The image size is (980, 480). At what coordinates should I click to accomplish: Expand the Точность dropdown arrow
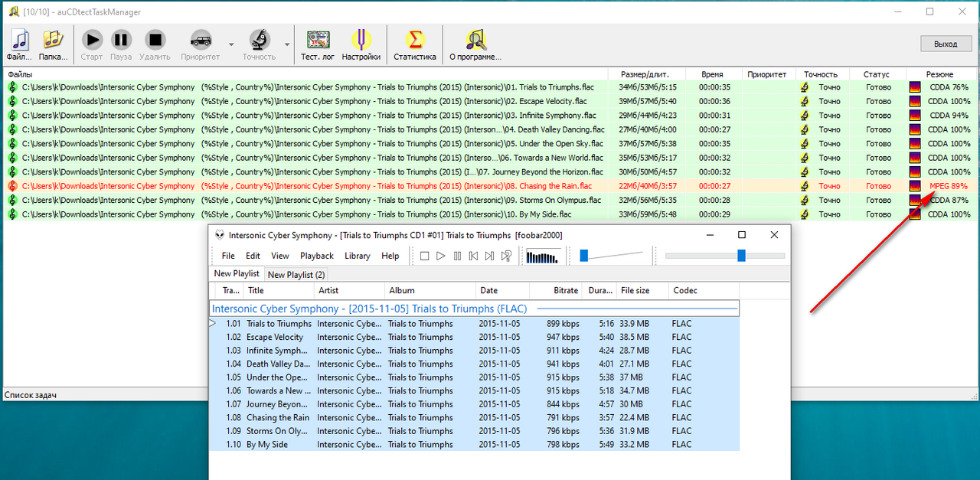coord(288,44)
